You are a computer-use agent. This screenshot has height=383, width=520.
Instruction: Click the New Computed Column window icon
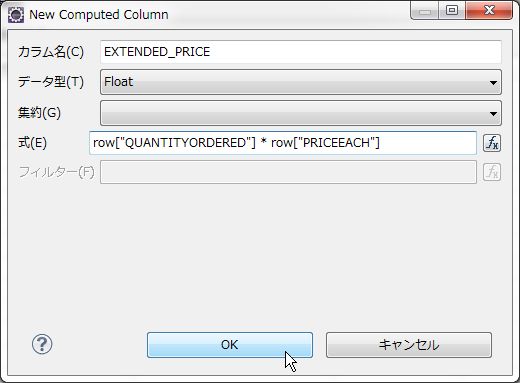(x=16, y=15)
